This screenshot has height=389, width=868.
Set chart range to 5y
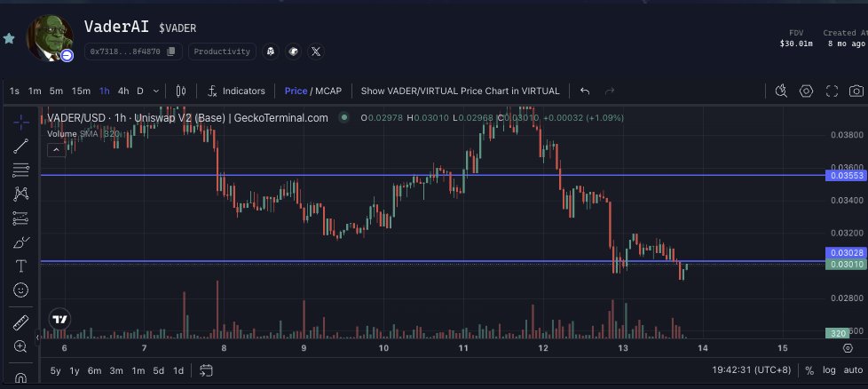55,370
